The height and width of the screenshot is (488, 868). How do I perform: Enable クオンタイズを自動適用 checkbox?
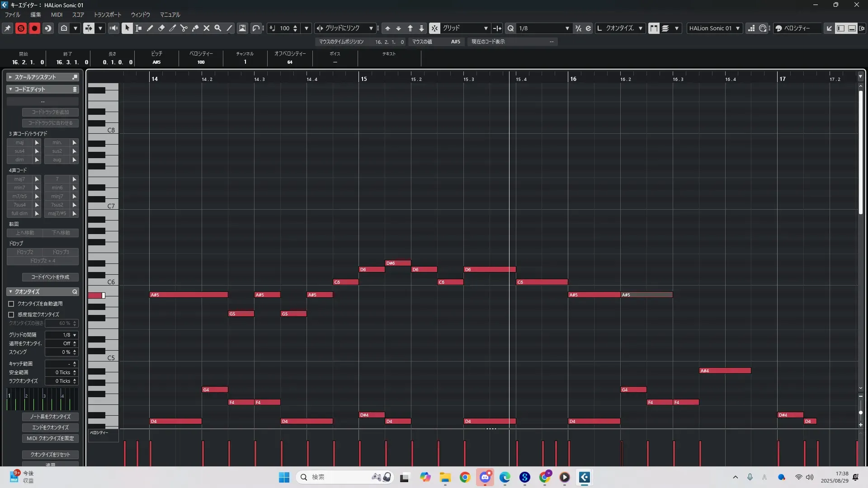tap(11, 304)
